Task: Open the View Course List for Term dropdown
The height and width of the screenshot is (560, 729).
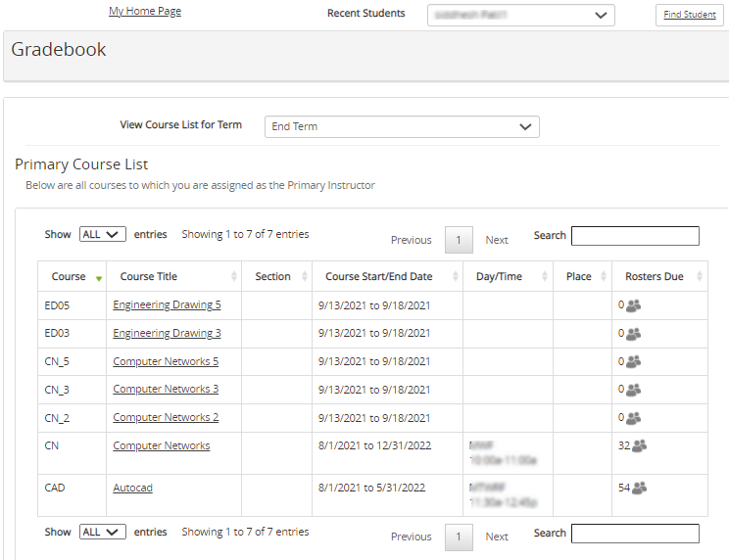Action: [402, 127]
